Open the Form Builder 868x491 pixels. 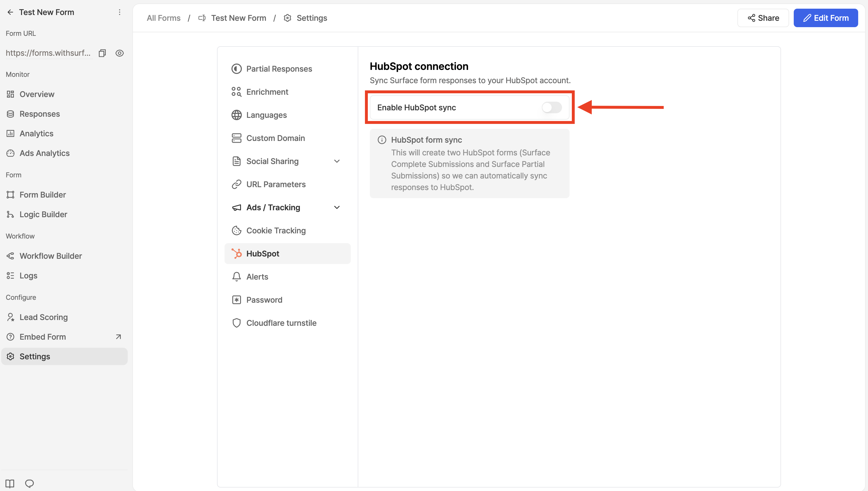(42, 195)
